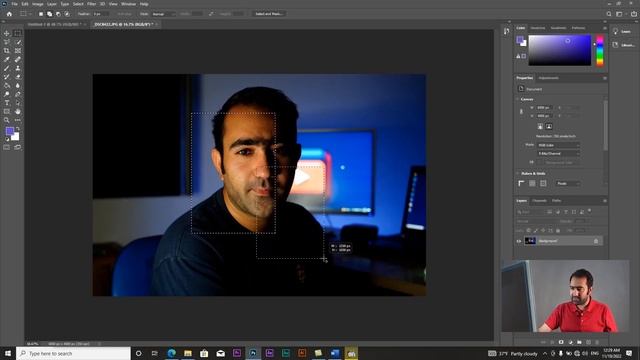Switch to the Adjustments tab
Image resolution: width=640 pixels, height=360 pixels.
coord(548,78)
